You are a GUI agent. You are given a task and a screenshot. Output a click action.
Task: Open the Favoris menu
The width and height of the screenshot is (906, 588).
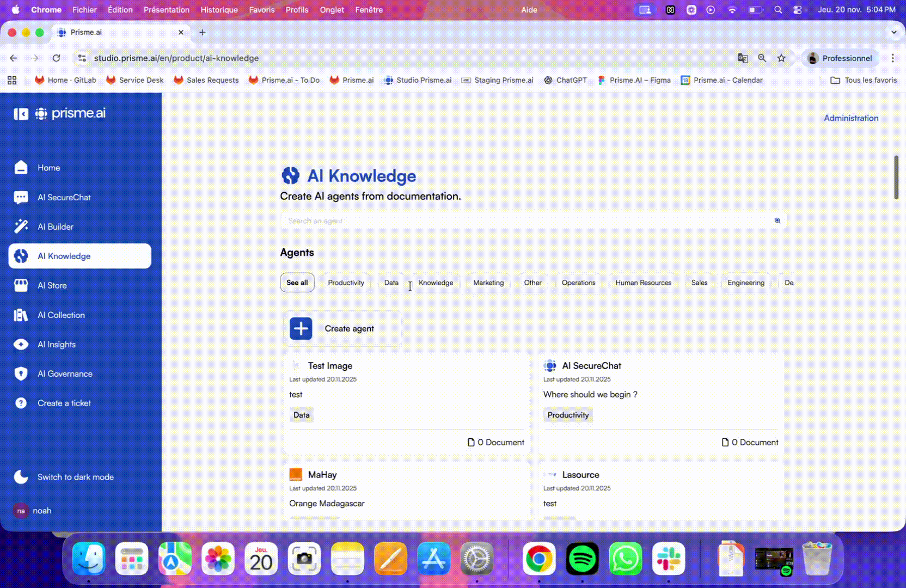pos(262,10)
